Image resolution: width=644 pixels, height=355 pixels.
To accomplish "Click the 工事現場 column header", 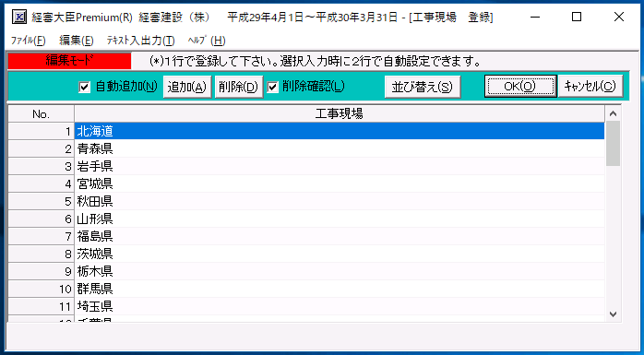I will tap(340, 114).
